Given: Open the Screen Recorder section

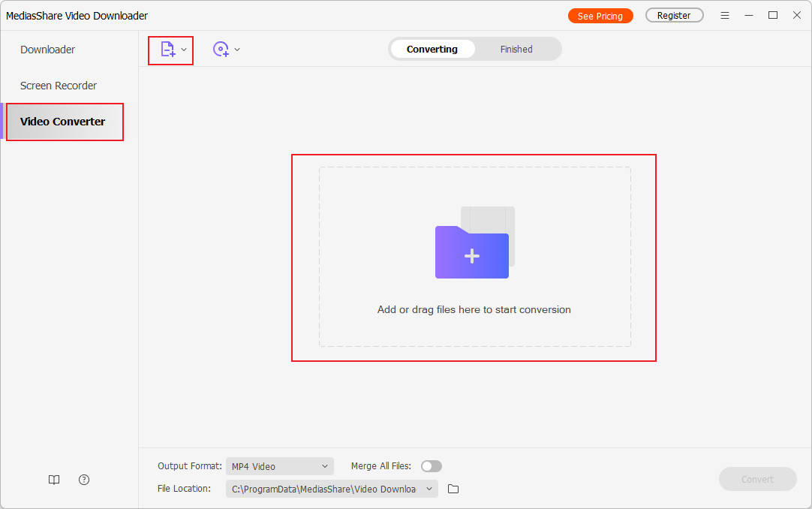Looking at the screenshot, I should coord(59,86).
